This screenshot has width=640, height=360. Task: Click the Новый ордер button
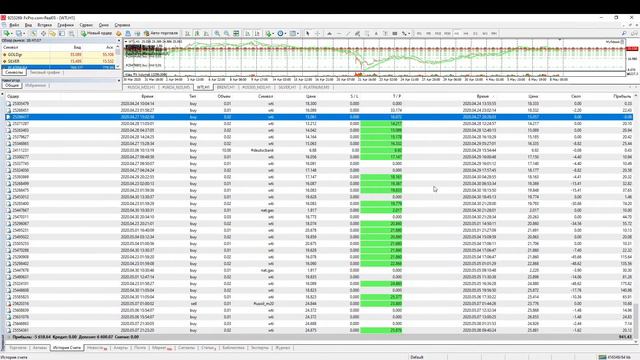click(x=97, y=33)
